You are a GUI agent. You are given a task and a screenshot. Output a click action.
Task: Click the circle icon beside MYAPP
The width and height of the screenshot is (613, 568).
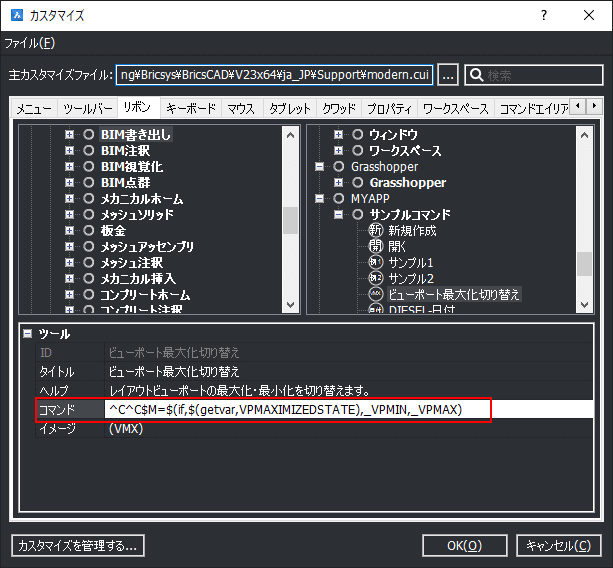coord(339,199)
